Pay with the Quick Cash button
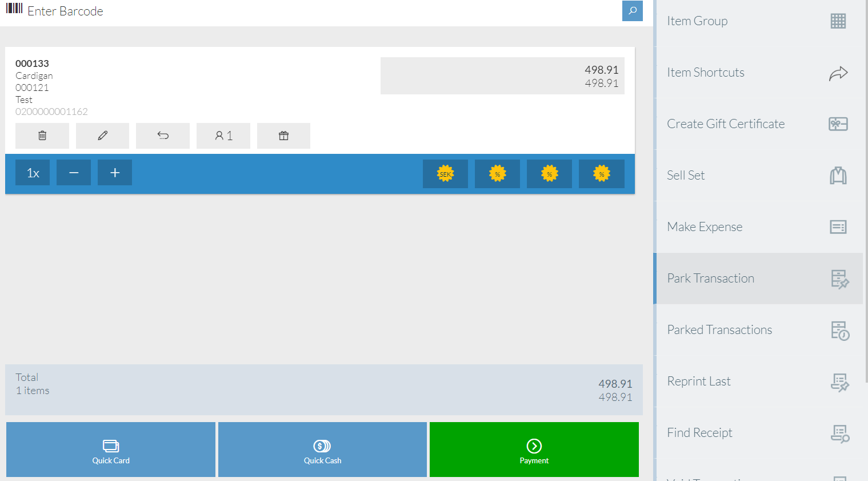 click(x=322, y=450)
